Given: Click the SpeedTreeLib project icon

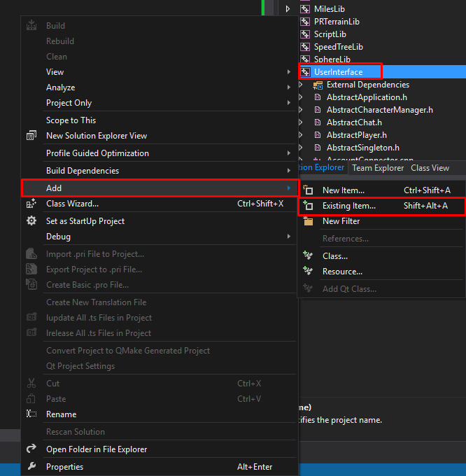Looking at the screenshot, I should [x=305, y=47].
